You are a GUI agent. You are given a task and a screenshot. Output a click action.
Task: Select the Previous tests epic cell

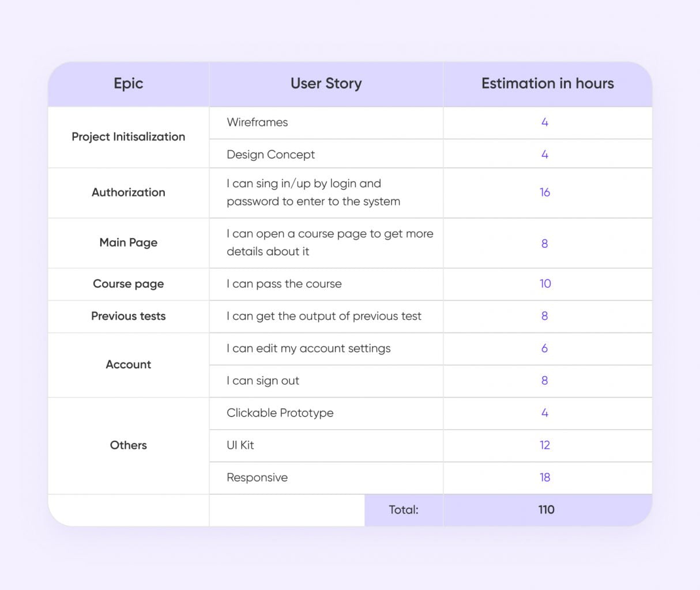(128, 316)
